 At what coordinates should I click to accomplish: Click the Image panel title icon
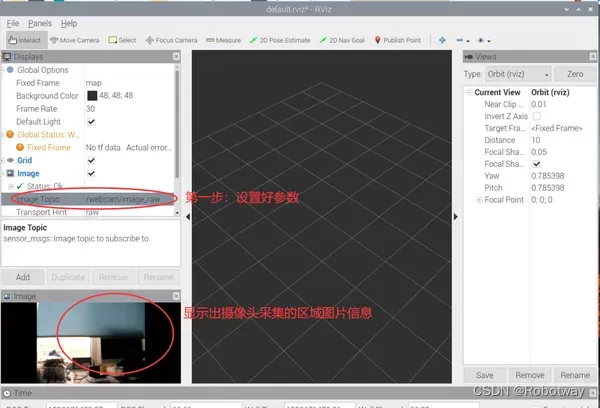(7, 296)
